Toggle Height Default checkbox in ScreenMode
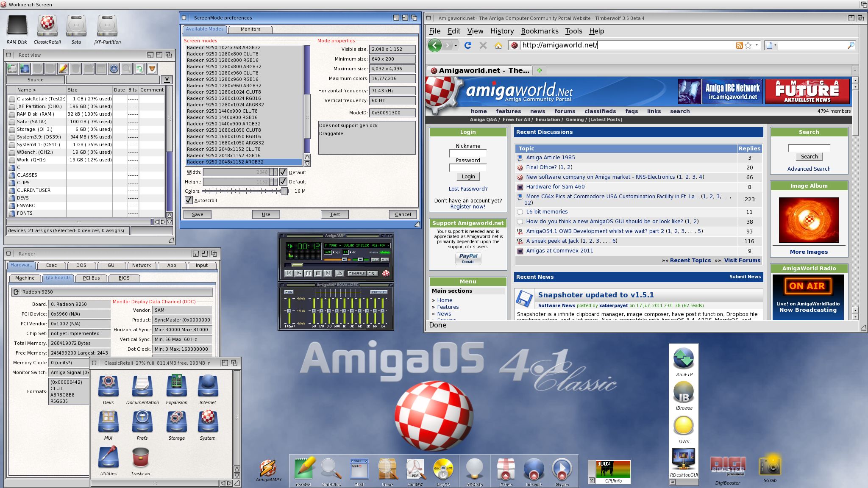The width and height of the screenshot is (868, 488). click(x=283, y=181)
